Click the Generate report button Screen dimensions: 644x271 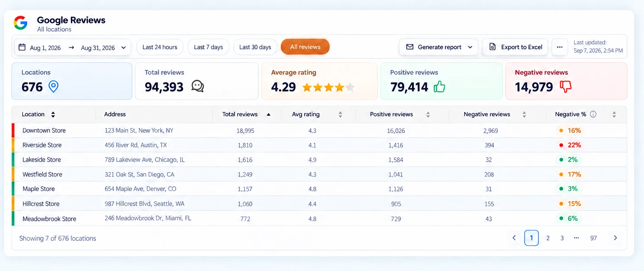(438, 47)
